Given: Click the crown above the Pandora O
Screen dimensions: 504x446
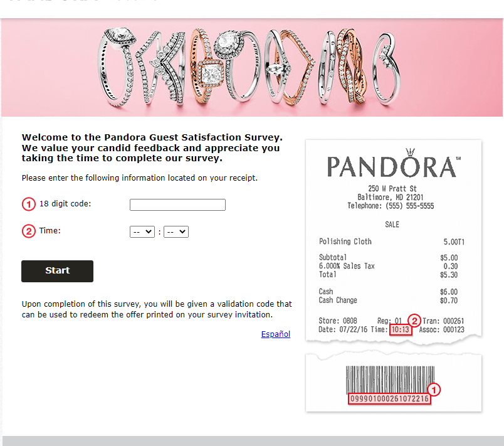Looking at the screenshot, I should pos(410,152).
